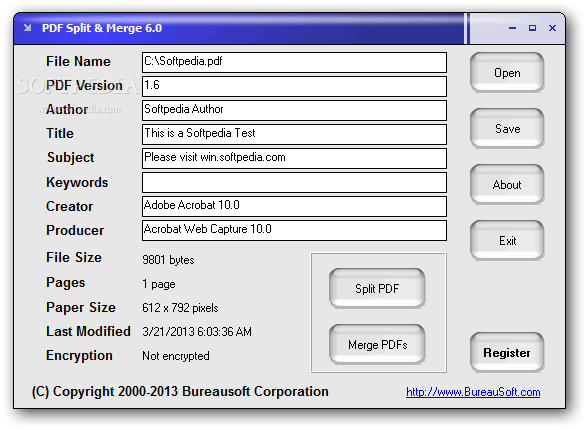Maximize the PDF Split & Merge window

coord(532,28)
